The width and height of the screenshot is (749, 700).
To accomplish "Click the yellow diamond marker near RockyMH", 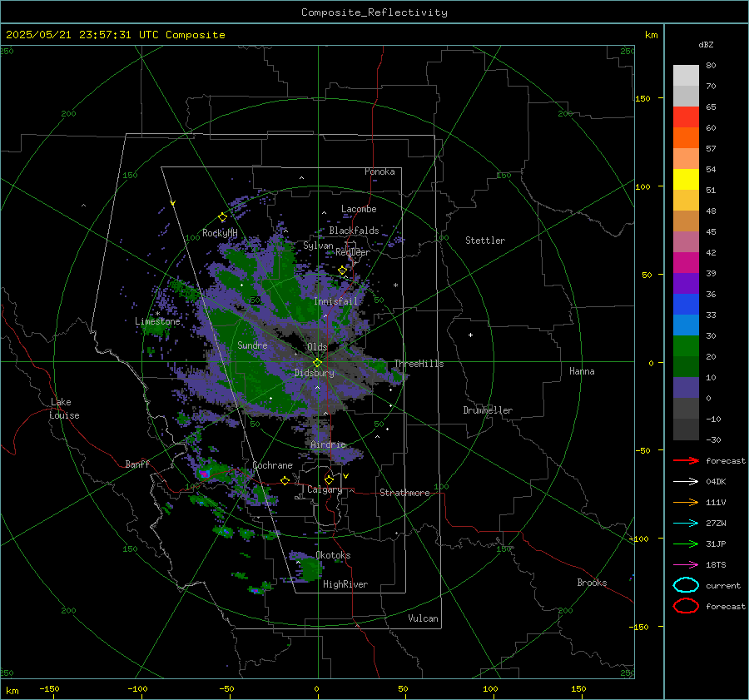I will coord(222,217).
